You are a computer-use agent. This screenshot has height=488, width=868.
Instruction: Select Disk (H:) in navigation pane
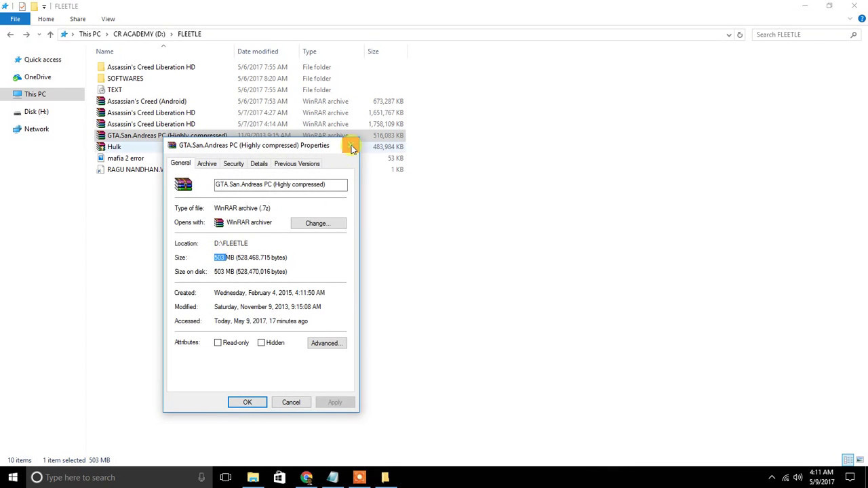click(x=36, y=112)
